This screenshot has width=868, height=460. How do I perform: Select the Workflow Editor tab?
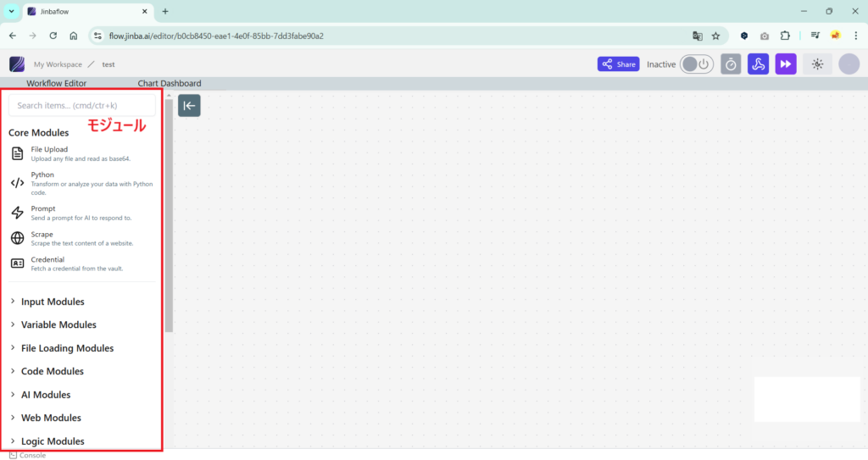[56, 83]
